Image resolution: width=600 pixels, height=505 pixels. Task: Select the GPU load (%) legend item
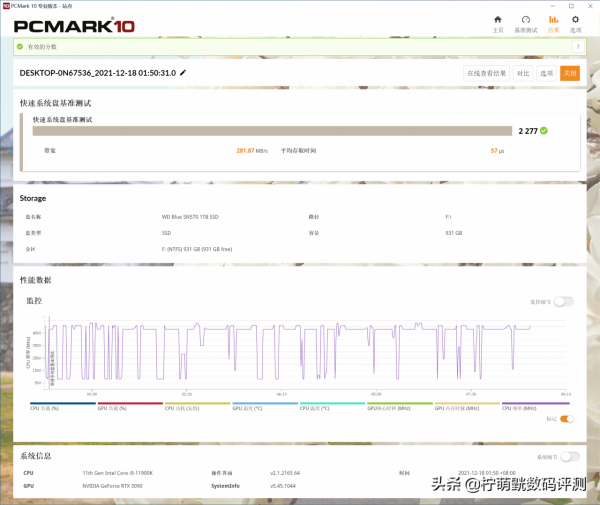[130, 406]
